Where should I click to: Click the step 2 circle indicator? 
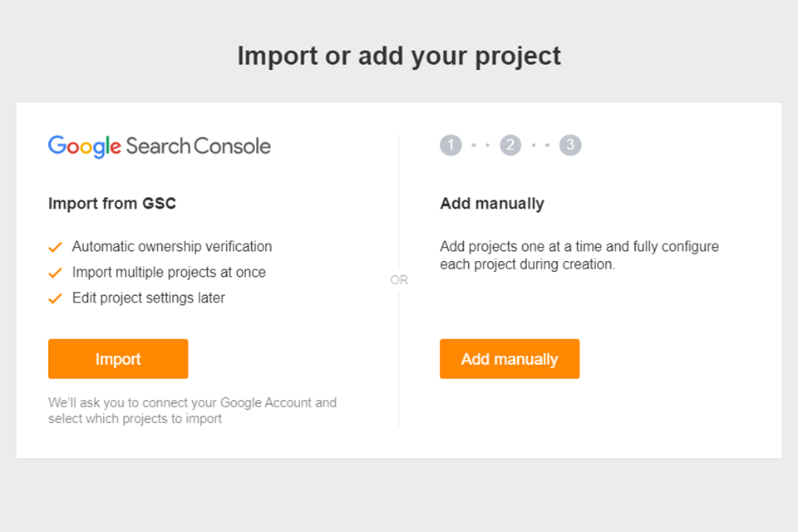[x=510, y=145]
